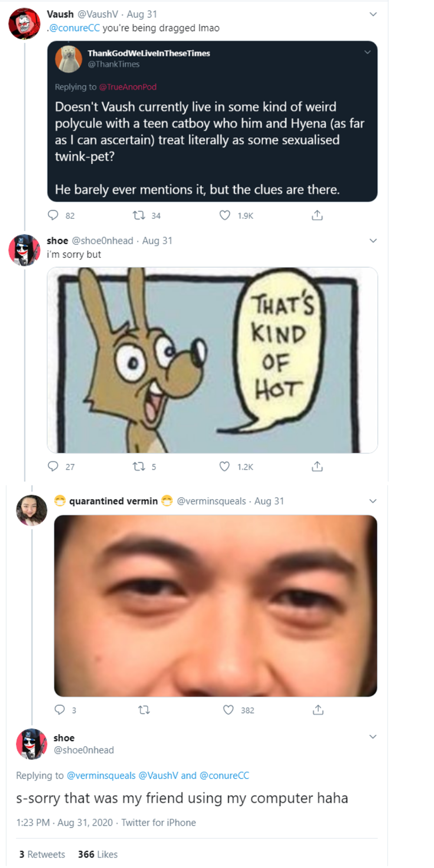Open the chevron menu on quarantined vermin's tweet
This screenshot has width=434, height=868.
(x=373, y=501)
